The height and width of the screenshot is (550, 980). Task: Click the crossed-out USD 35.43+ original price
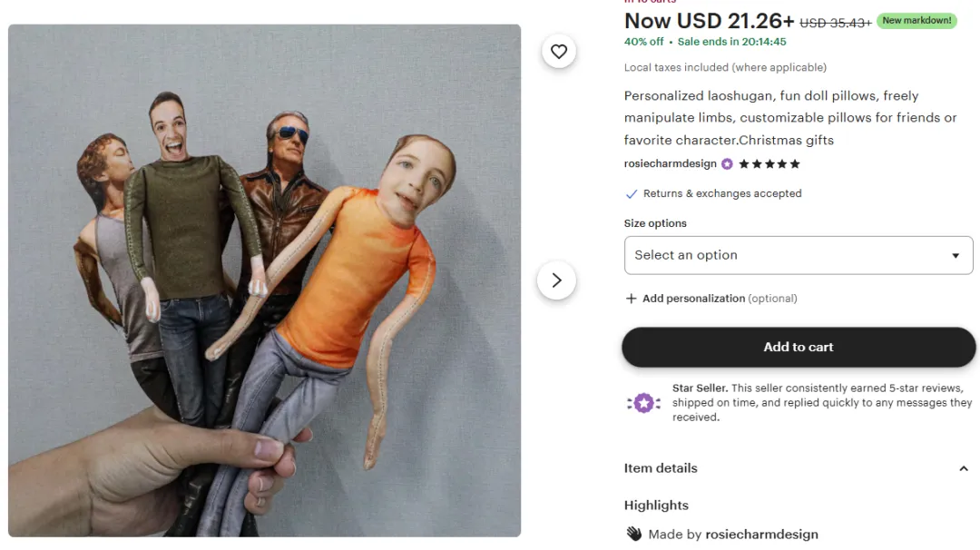(x=836, y=23)
